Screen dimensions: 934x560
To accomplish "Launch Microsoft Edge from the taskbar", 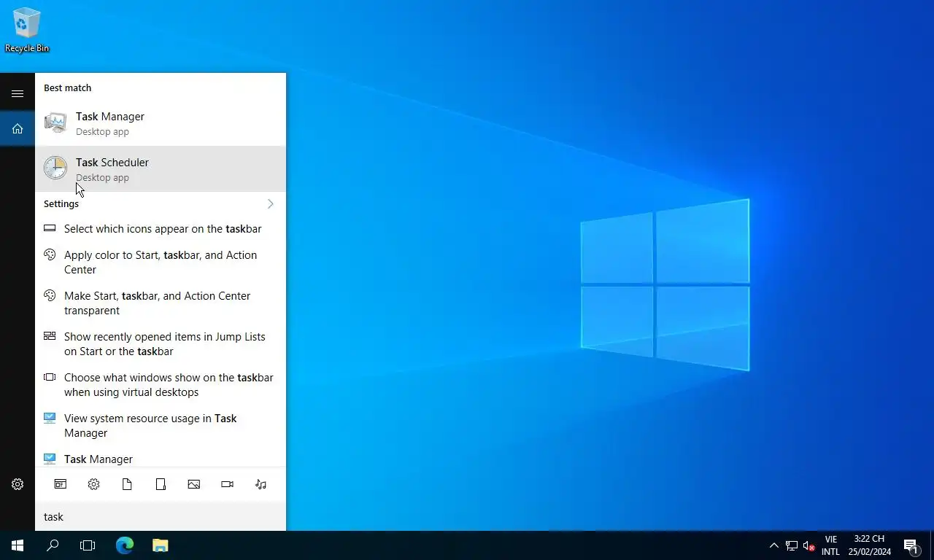I will [x=125, y=545].
